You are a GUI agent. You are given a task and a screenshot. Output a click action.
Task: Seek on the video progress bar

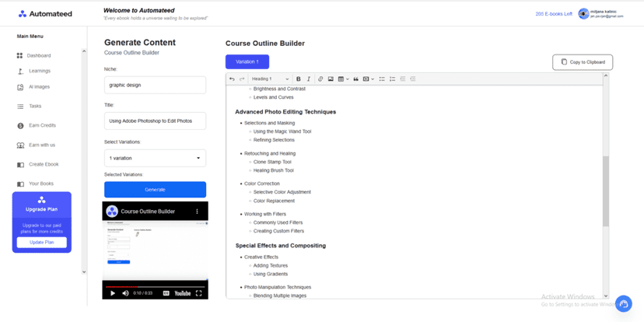[x=155, y=287]
